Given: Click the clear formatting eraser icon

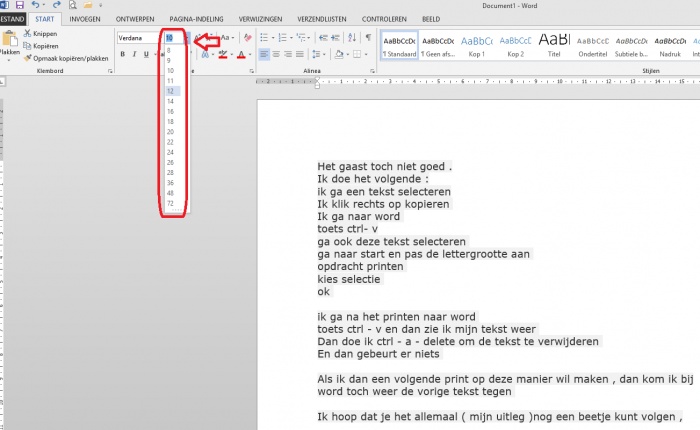Looking at the screenshot, I should [245, 37].
